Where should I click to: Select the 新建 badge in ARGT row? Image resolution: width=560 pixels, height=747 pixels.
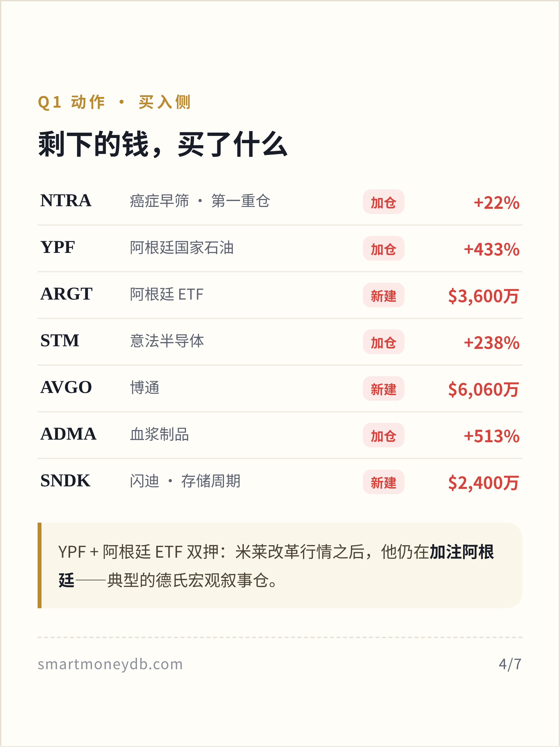coord(383,295)
